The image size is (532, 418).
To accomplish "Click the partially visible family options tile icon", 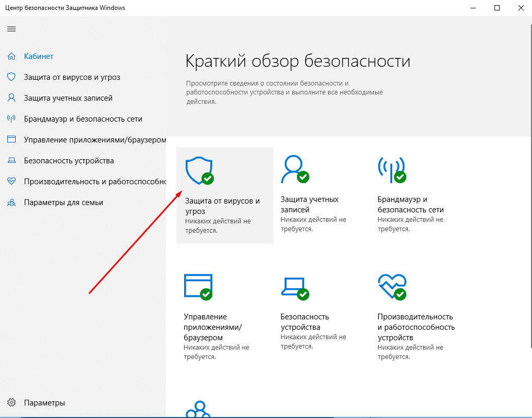I will [x=198, y=409].
